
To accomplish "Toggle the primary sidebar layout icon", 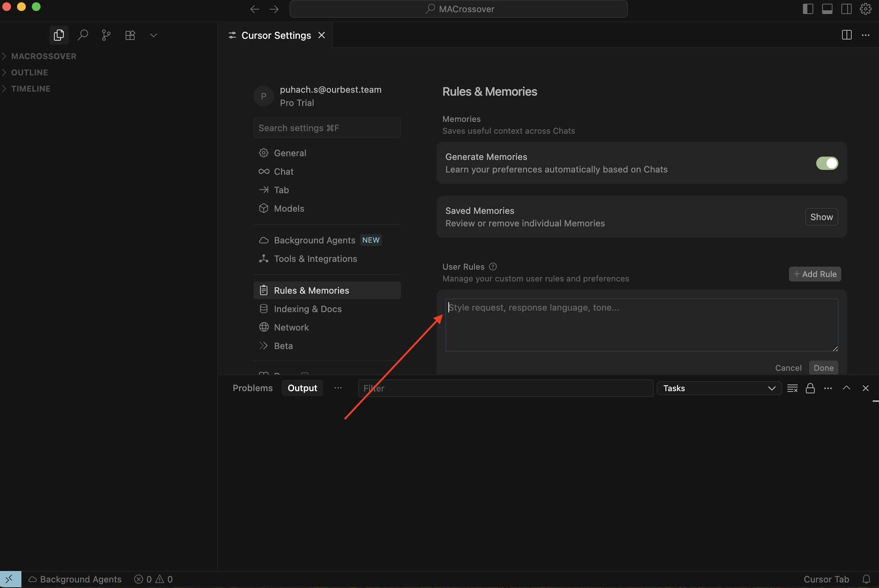I will pyautogui.click(x=808, y=9).
